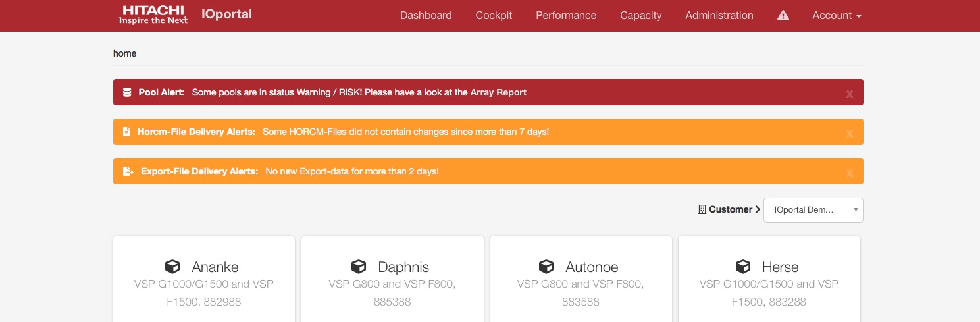Go to the Cockpit page
The width and height of the screenshot is (980, 322).
click(494, 16)
